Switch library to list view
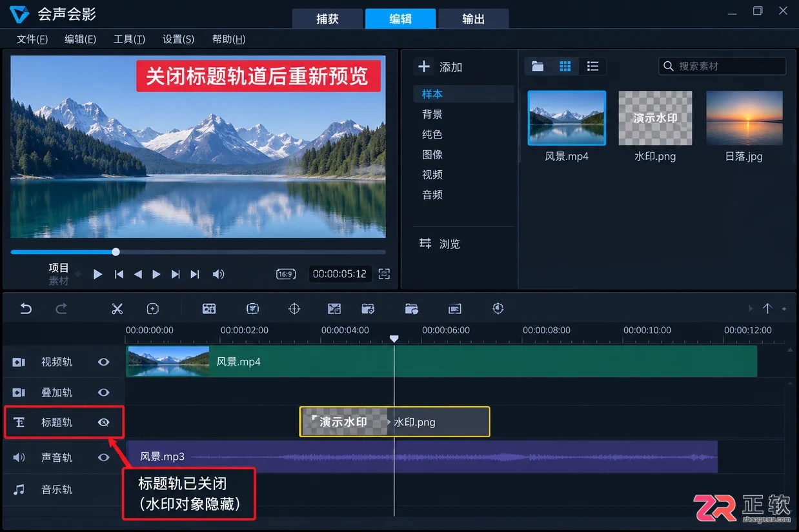The image size is (799, 532). click(592, 66)
